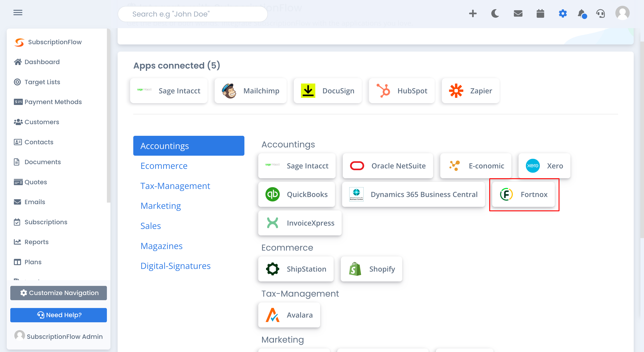
Task: Select the Accountings category tab
Action: [x=189, y=146]
